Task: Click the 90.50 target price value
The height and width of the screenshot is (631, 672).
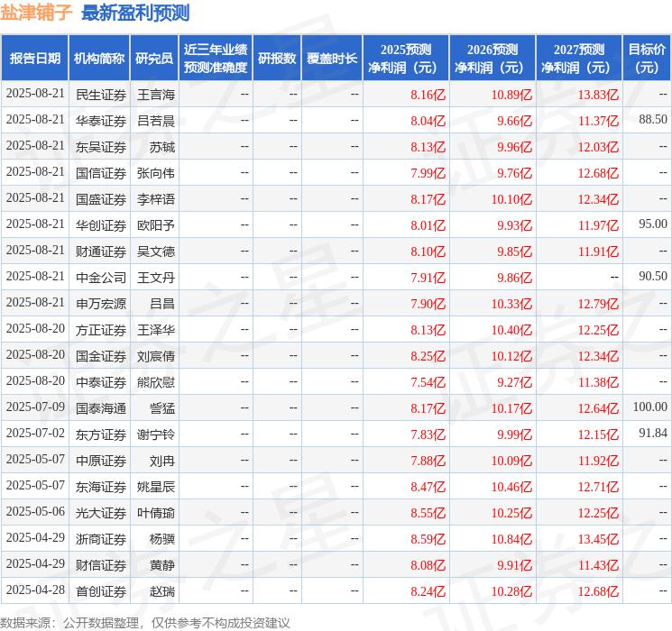Action: (653, 277)
